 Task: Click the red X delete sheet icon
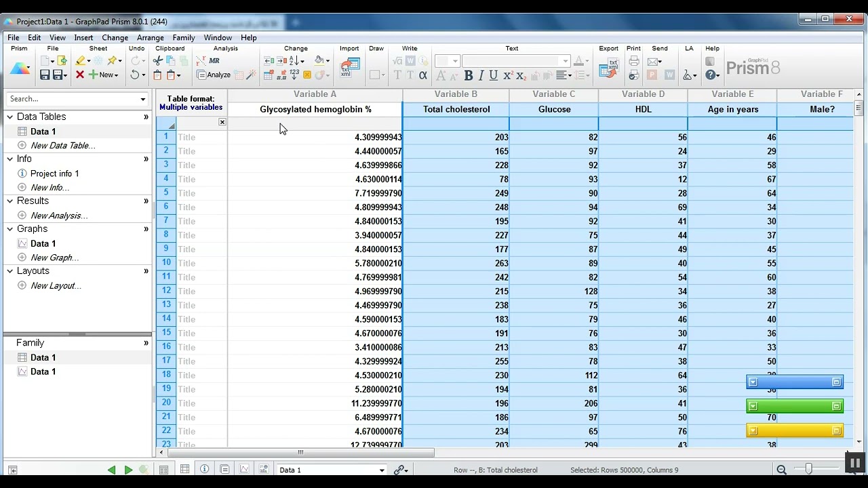pyautogui.click(x=80, y=75)
